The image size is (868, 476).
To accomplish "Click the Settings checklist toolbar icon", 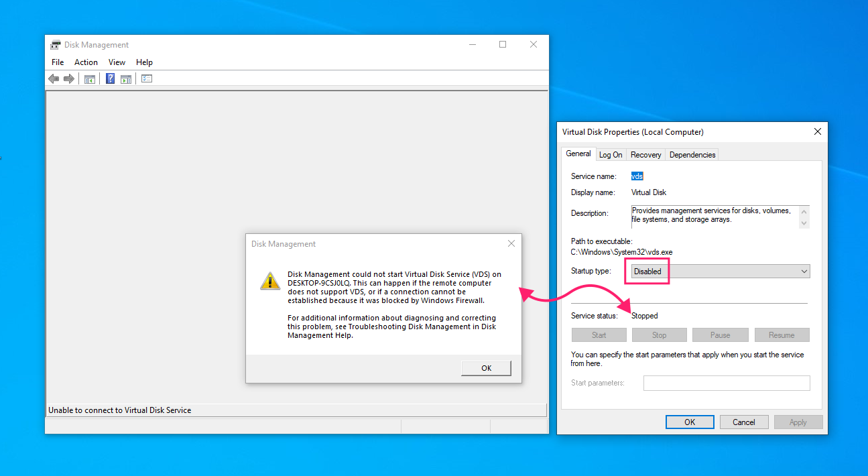I will (147, 78).
